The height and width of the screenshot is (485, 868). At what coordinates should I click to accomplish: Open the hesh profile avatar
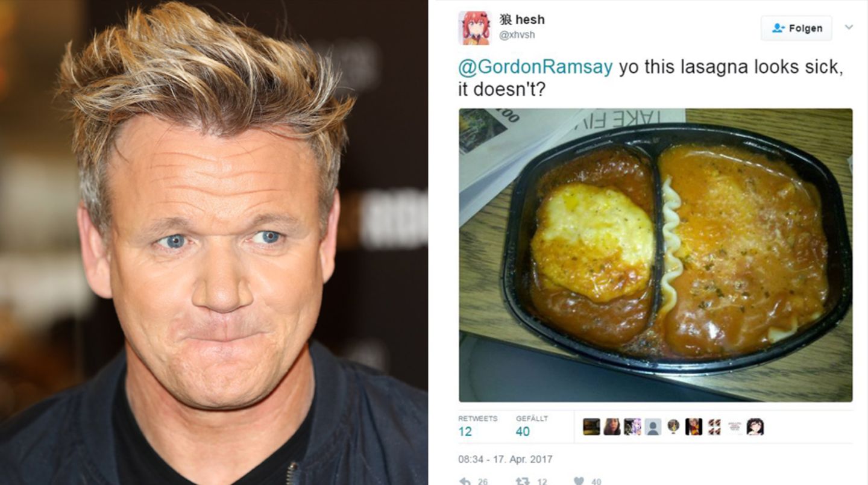(x=474, y=28)
